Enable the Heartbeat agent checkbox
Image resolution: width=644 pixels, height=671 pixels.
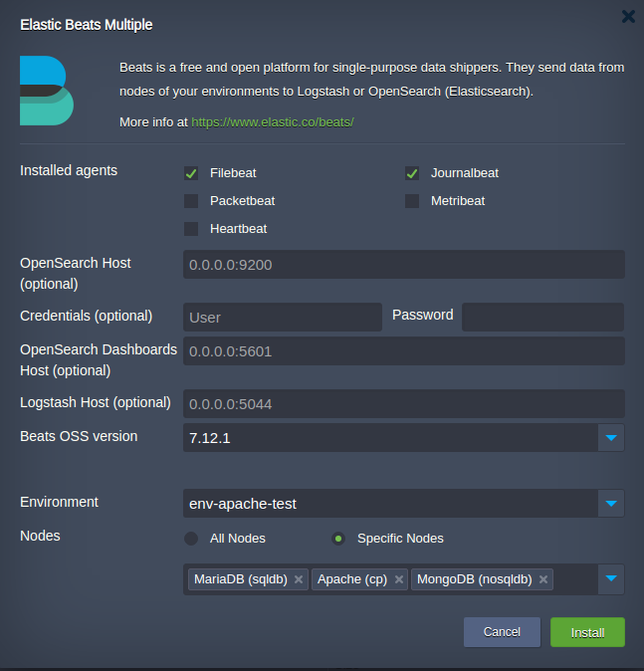(x=191, y=229)
